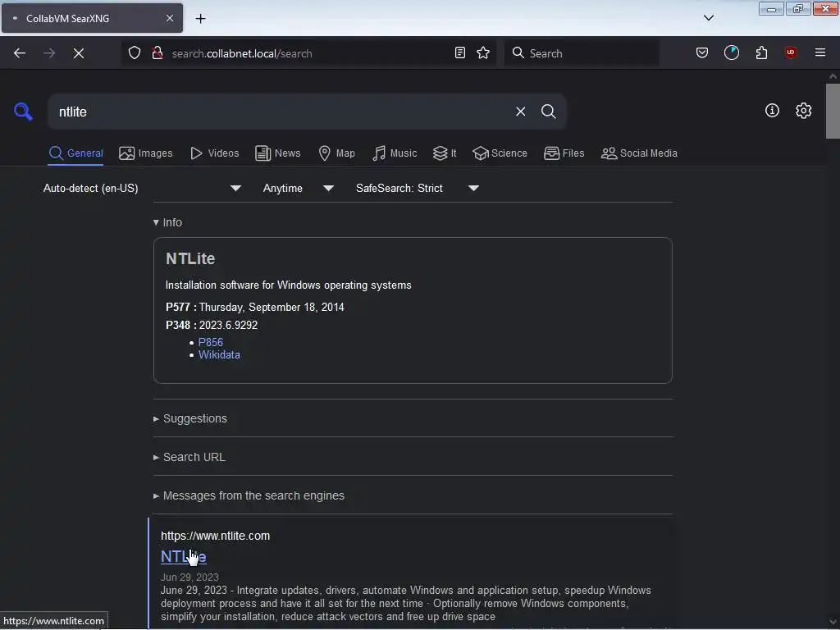Open the Extensions puzzle icon

click(761, 53)
